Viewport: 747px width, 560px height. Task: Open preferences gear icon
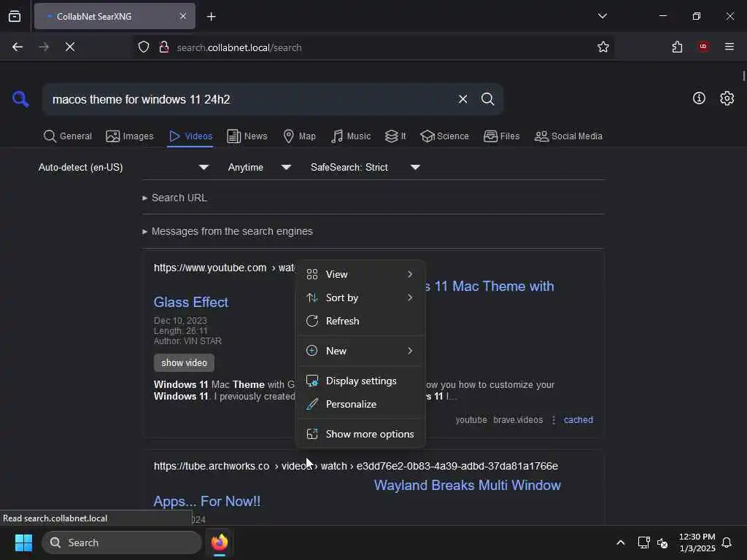pos(727,98)
